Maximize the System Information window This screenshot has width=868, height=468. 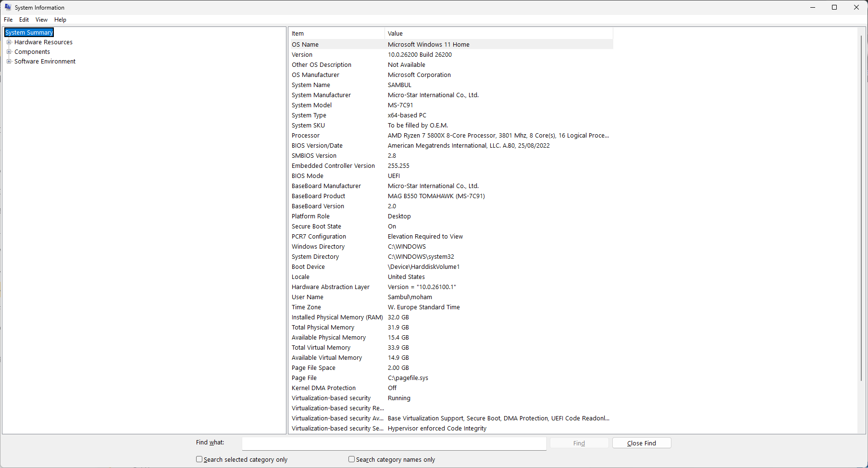tap(834, 8)
